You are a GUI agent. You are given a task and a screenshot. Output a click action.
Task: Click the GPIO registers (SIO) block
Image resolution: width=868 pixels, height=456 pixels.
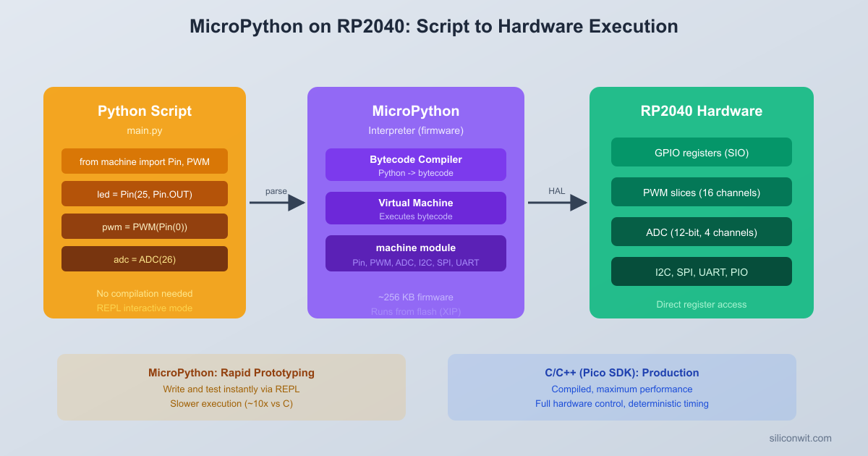point(701,152)
